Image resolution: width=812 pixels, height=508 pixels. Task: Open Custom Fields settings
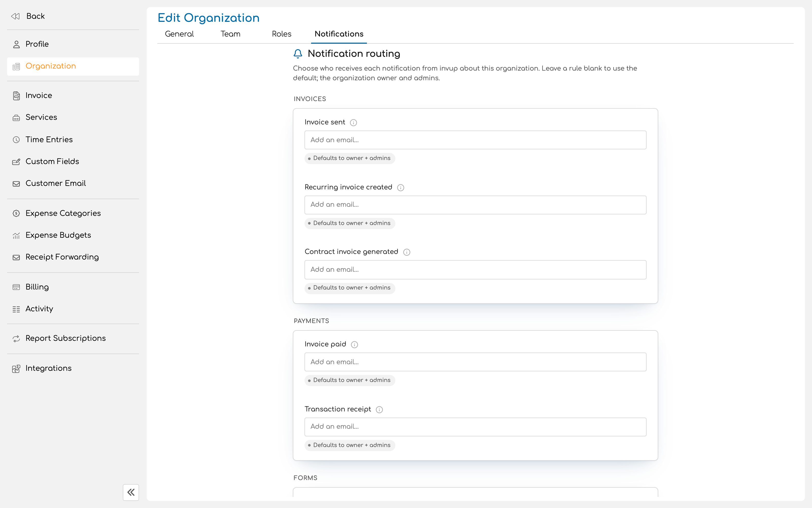73,161
